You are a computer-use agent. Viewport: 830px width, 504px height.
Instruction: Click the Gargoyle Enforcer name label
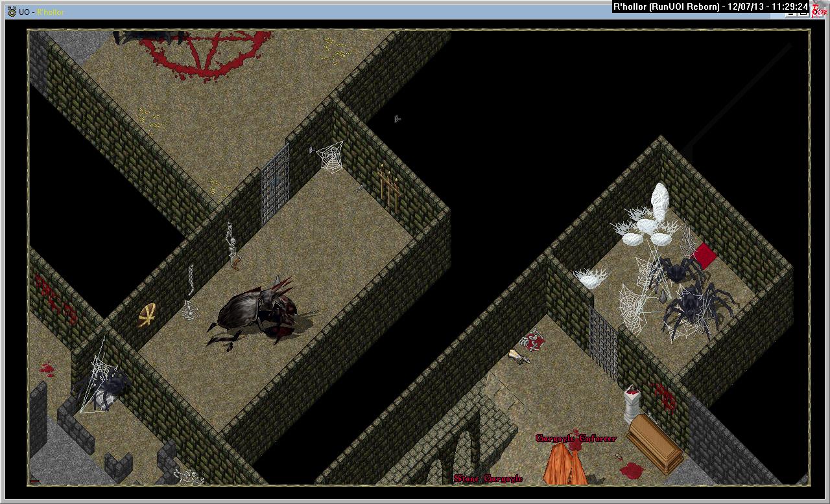click(x=576, y=439)
